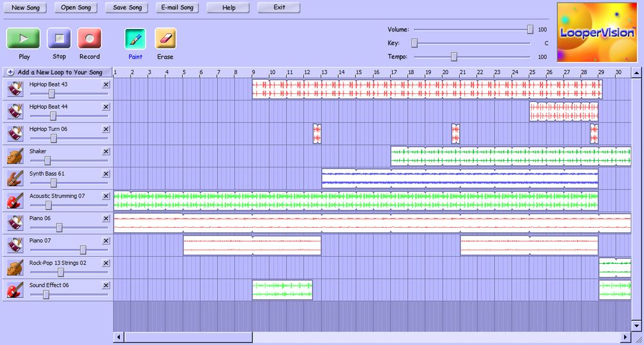Click the vertical scrollbar up arrow
The height and width of the screenshot is (345, 644).
click(x=636, y=73)
